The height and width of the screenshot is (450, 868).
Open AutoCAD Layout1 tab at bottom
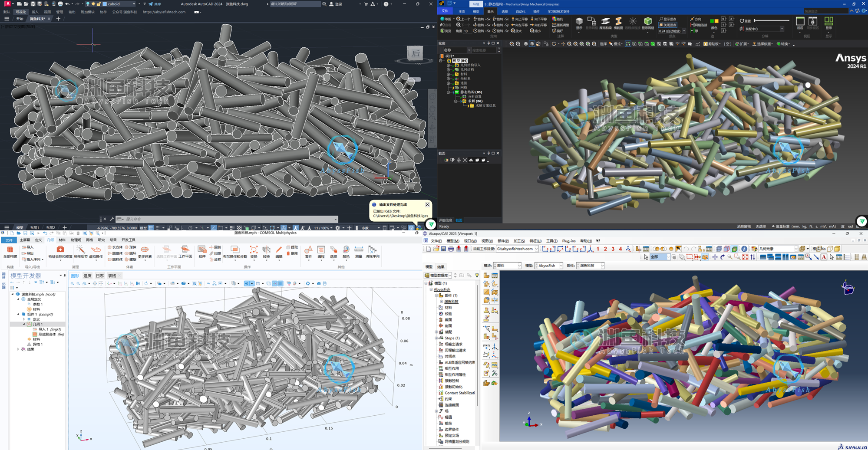(34, 227)
